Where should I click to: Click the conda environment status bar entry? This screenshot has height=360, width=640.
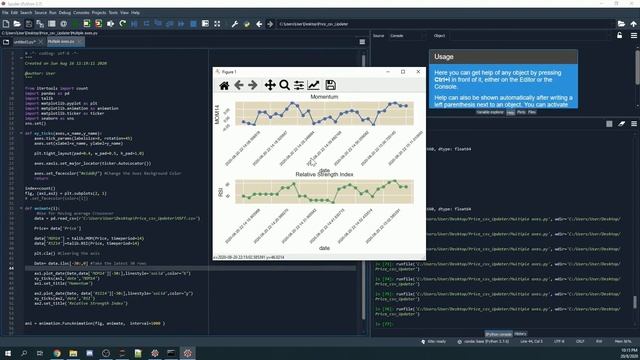click(x=483, y=341)
